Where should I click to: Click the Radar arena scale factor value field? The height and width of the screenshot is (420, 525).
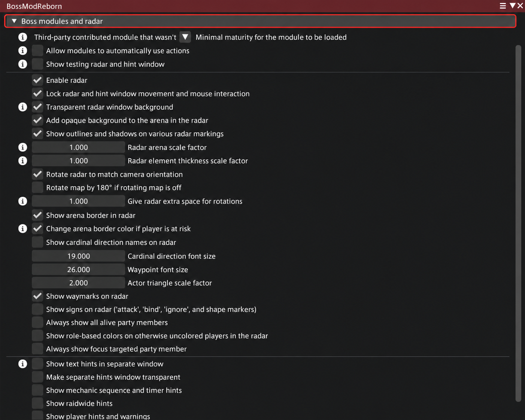(78, 147)
